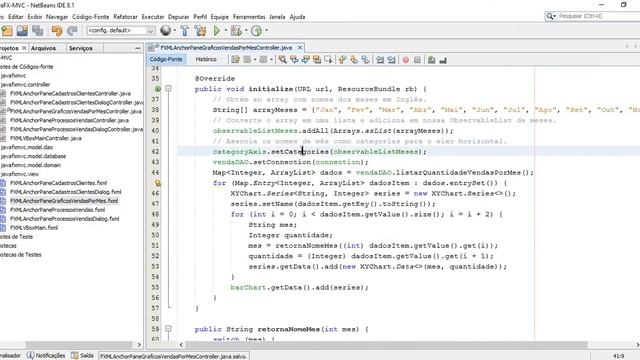Uncomment selected lines icon
Viewport: 640px width, 360px height.
click(443, 60)
